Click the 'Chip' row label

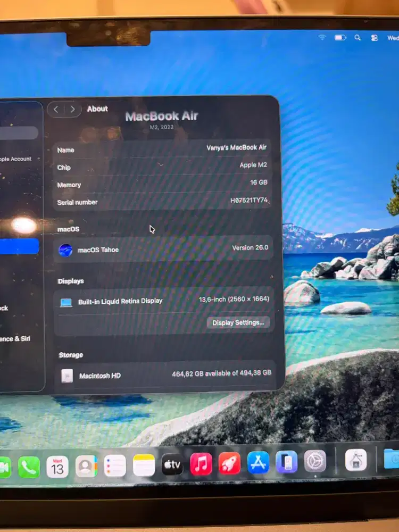64,168
